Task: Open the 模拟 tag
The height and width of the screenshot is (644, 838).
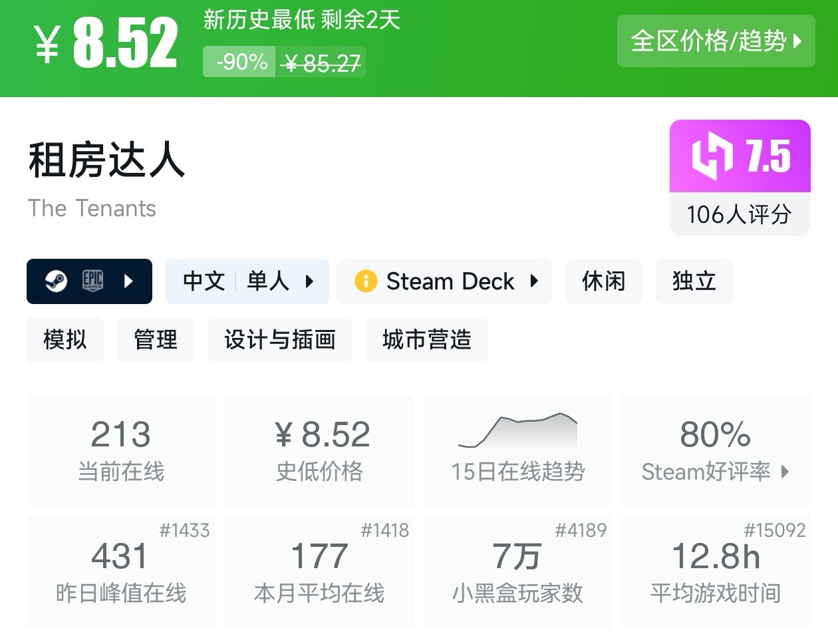Action: coord(65,340)
